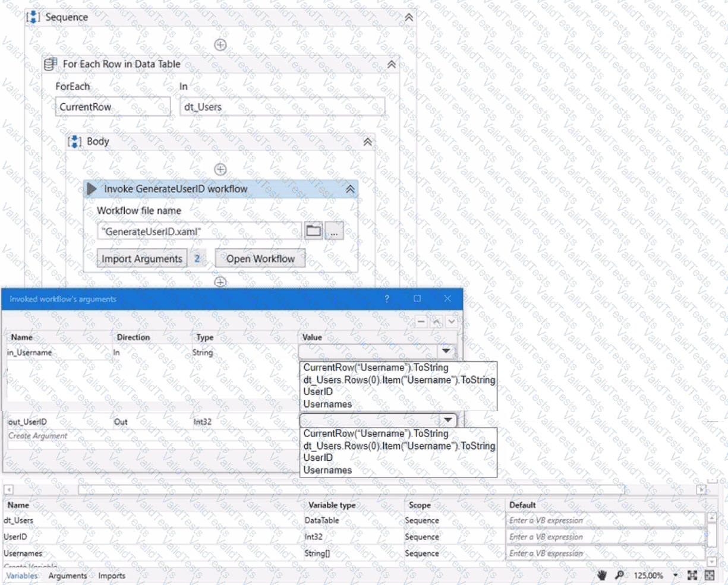Select the pan hand tool in status bar
The width and height of the screenshot is (728, 585).
click(602, 575)
